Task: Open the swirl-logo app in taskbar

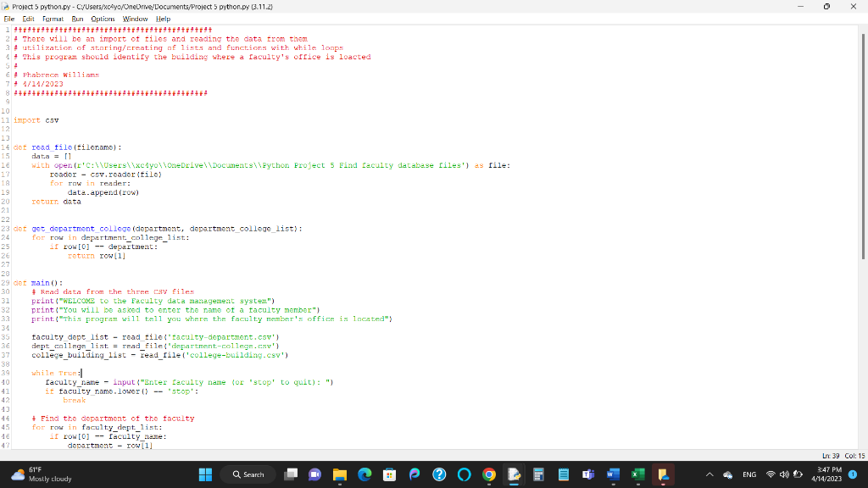Action: point(415,474)
